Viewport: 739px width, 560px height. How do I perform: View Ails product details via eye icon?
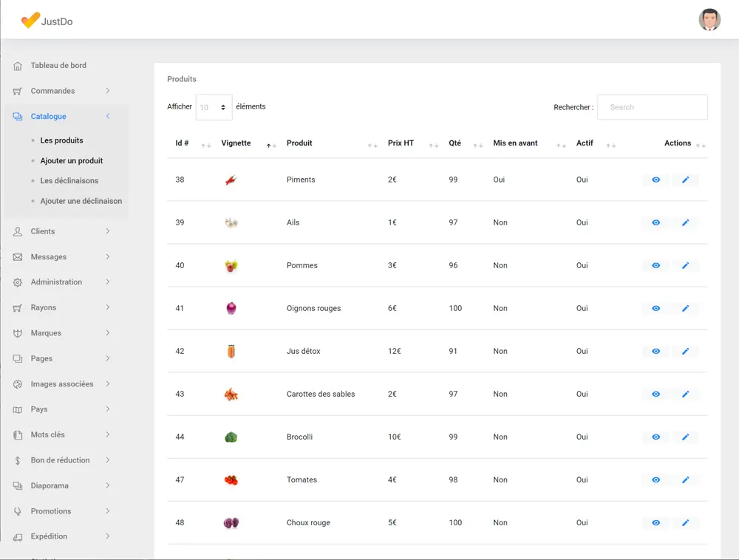pyautogui.click(x=655, y=222)
